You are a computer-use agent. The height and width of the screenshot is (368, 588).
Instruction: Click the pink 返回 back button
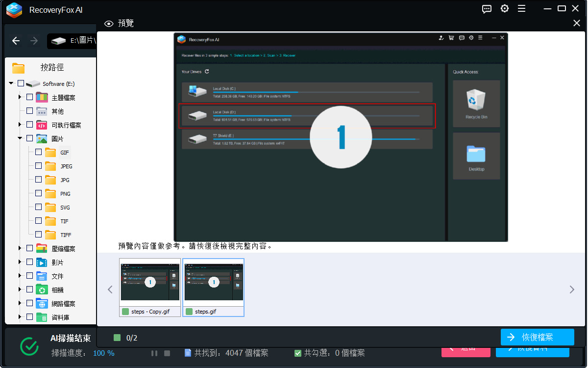(466, 352)
